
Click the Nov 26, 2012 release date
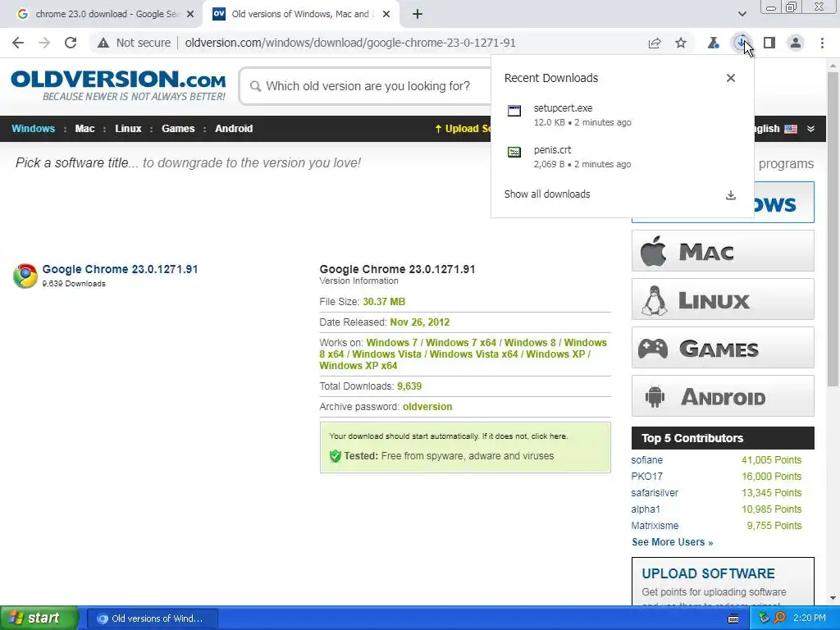coord(420,322)
